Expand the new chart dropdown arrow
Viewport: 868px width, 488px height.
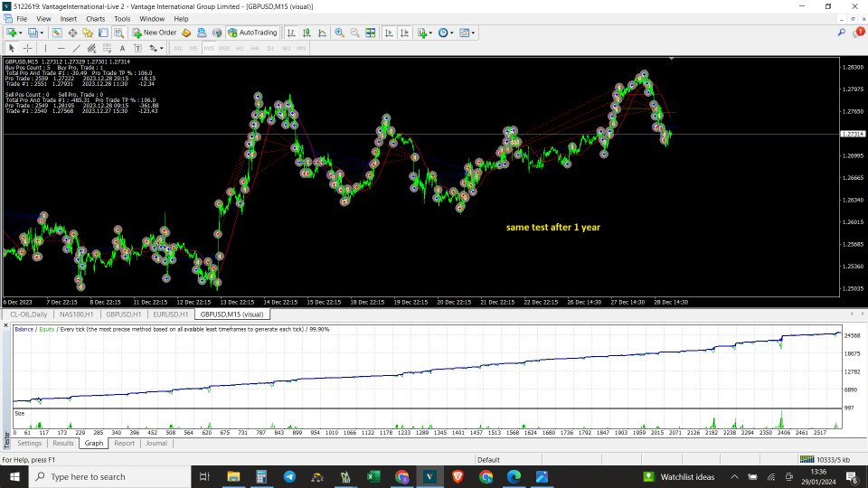click(22, 33)
